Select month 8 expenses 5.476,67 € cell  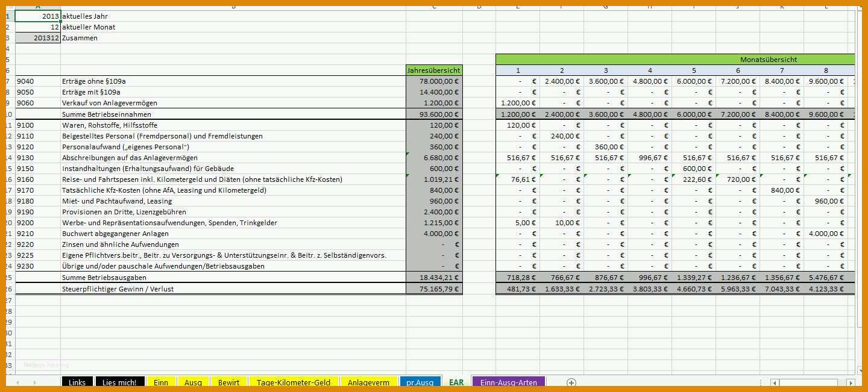(x=826, y=278)
